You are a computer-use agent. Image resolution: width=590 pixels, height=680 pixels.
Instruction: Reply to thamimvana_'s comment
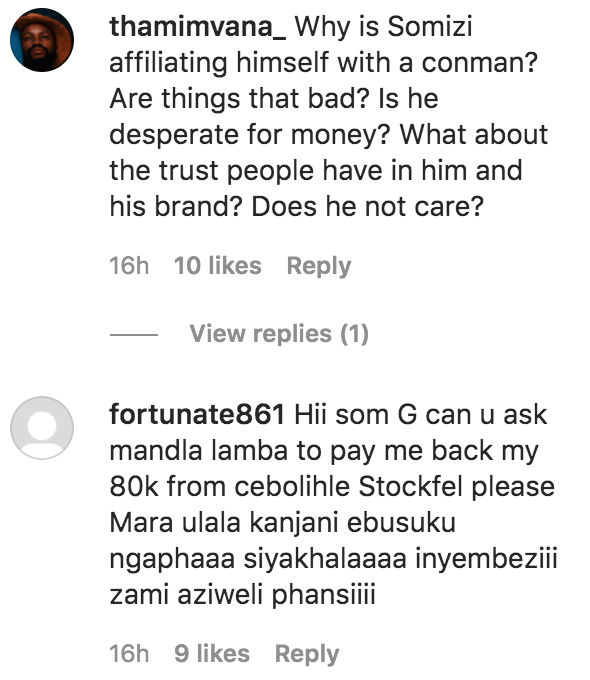[x=319, y=266]
